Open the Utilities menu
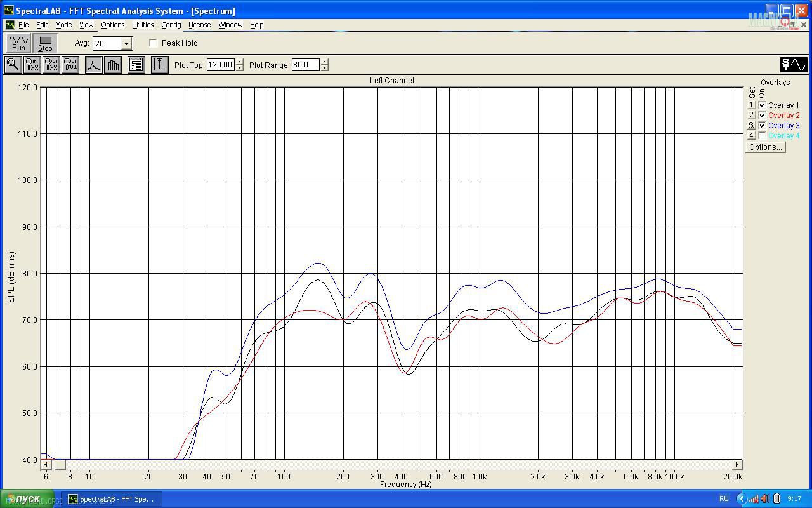 pos(142,25)
